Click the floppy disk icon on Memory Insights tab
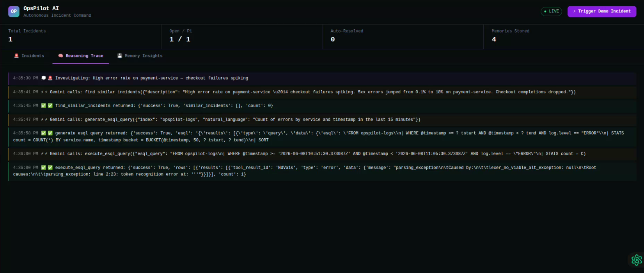644x273 pixels. coord(120,56)
